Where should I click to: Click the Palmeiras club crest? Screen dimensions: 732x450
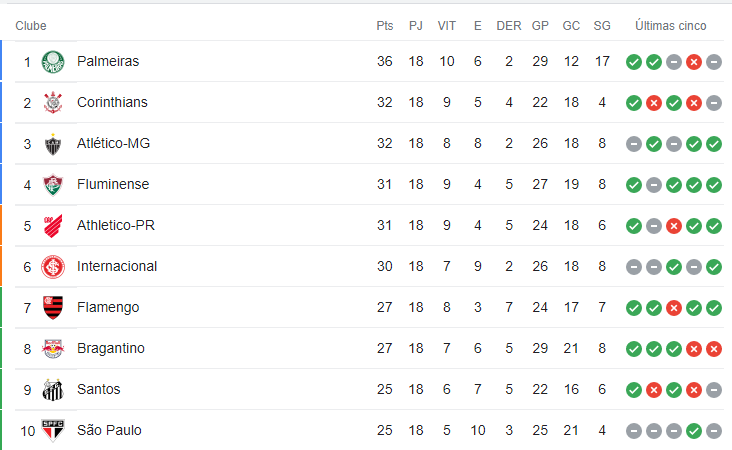(x=53, y=62)
